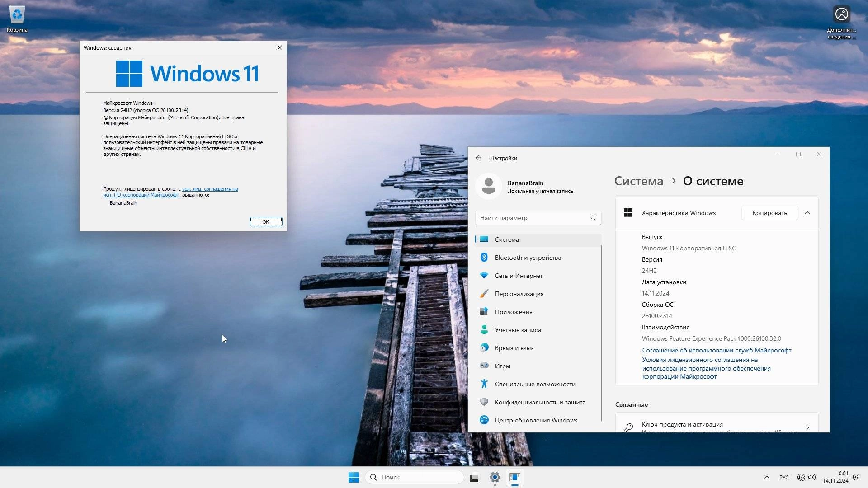The image size is (868, 488).
Task: Close the Настройки window
Action: click(819, 154)
